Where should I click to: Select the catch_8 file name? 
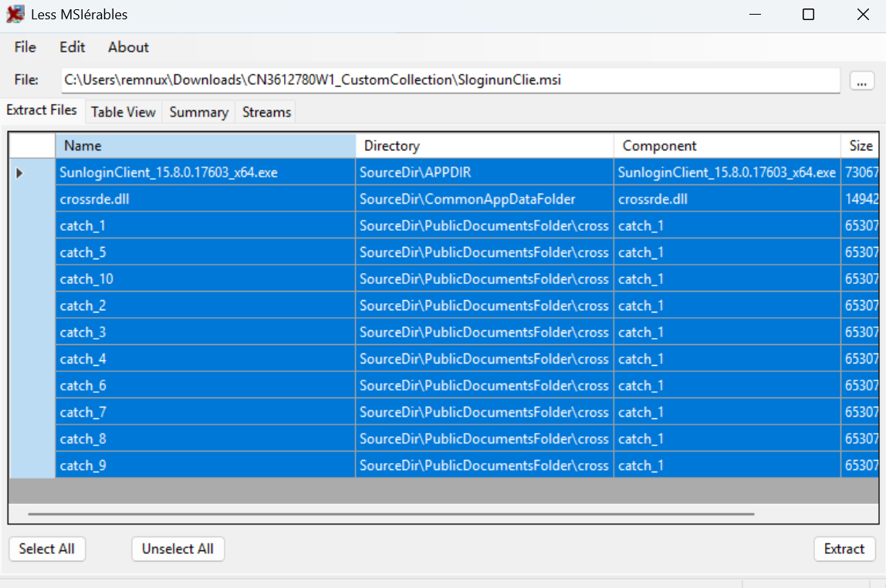(205, 438)
